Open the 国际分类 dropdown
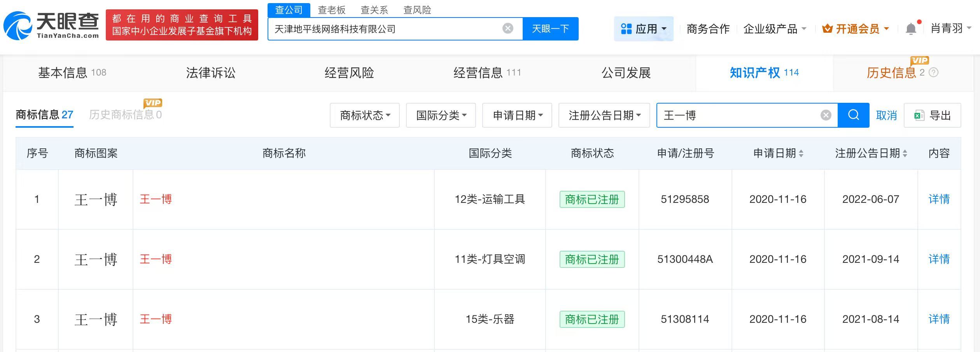The width and height of the screenshot is (980, 352). [x=441, y=115]
